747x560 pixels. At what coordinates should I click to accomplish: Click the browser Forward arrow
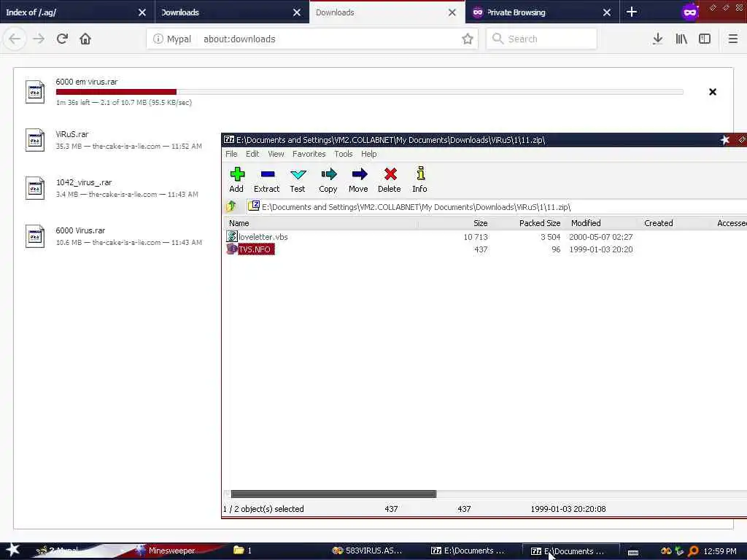pos(39,39)
